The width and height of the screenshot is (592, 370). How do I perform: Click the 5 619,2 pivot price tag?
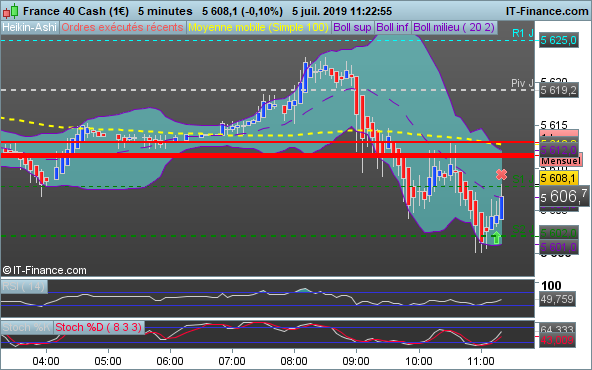[559, 90]
